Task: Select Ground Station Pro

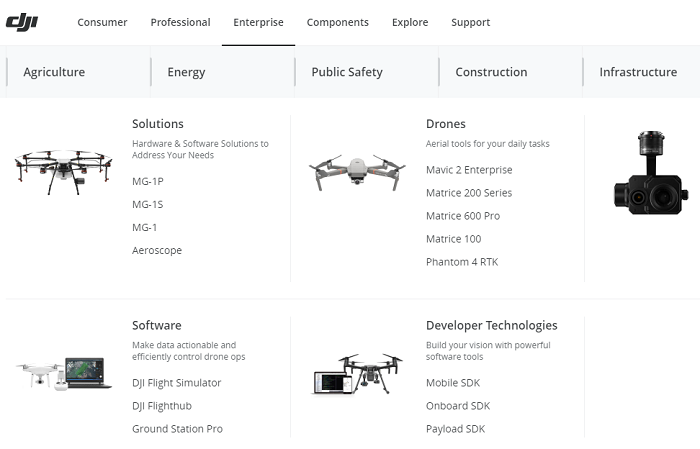Action: [x=177, y=429]
